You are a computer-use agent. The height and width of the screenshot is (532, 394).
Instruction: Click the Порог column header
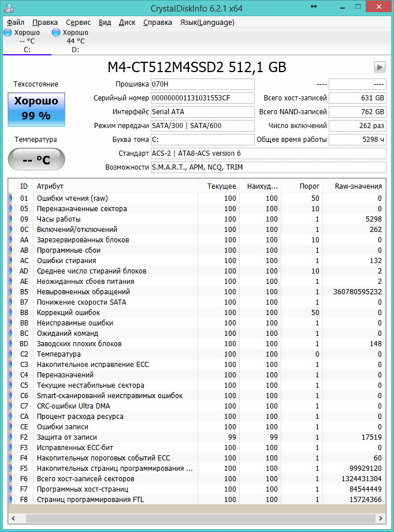pyautogui.click(x=302, y=186)
